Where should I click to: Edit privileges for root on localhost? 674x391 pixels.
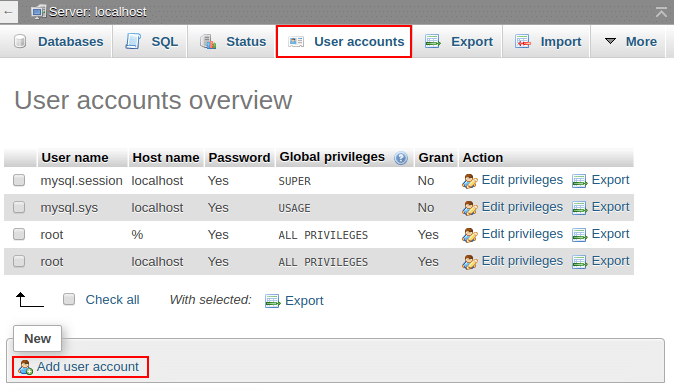coord(522,261)
